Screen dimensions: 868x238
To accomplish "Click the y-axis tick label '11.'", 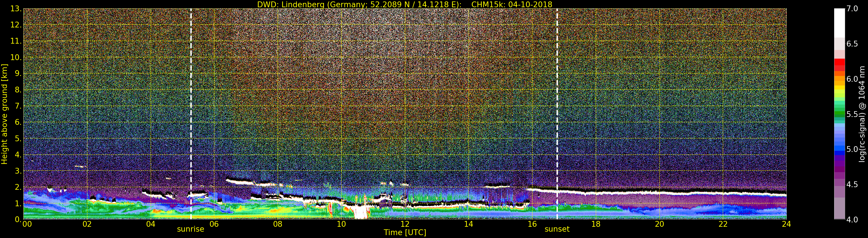I will pos(16,41).
